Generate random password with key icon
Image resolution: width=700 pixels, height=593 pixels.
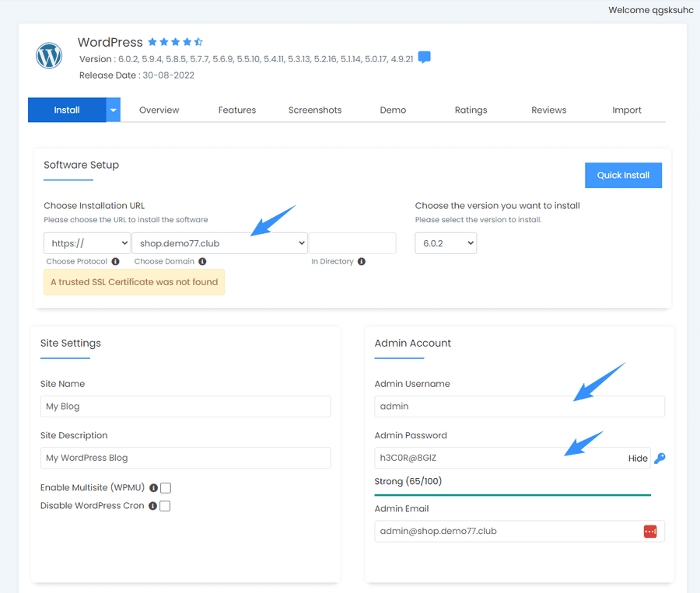(x=660, y=459)
